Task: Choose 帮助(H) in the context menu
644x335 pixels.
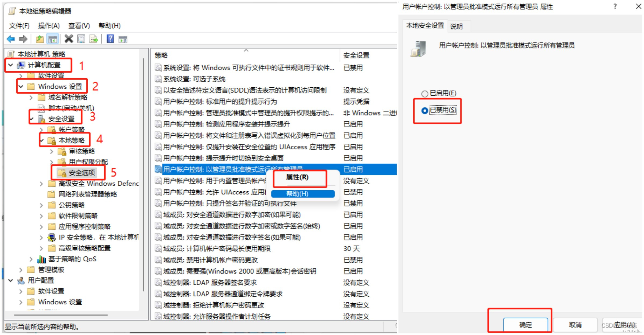Action: [303, 194]
